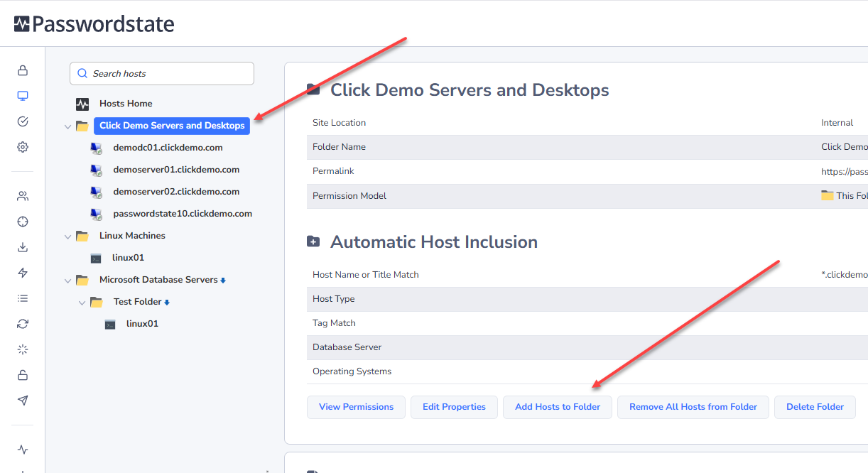Click terminal icon of linux01 under Linux Machines
The height and width of the screenshot is (473, 868).
coord(96,259)
